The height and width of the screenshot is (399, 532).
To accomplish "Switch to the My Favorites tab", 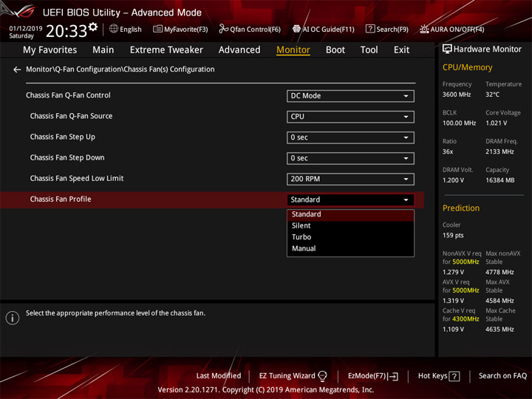I will point(50,50).
